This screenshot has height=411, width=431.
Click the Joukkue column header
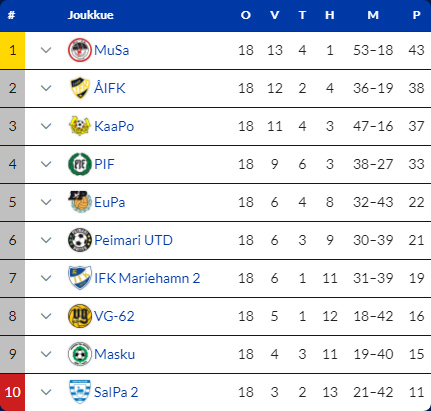(x=91, y=15)
